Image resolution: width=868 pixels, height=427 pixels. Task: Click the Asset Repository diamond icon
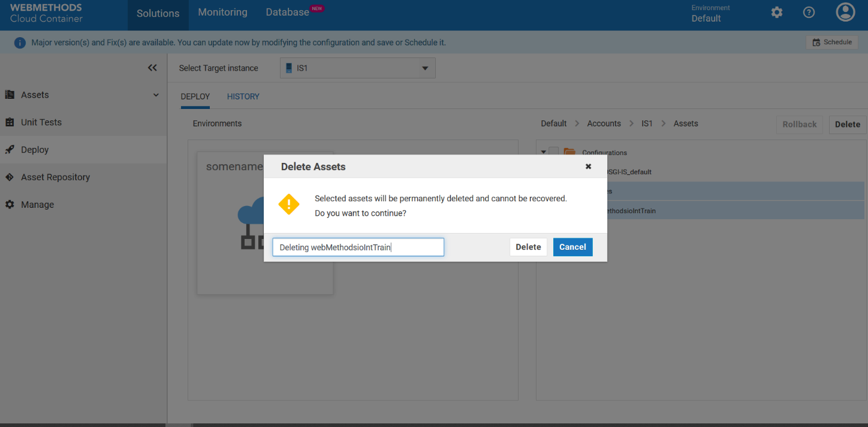[x=10, y=177]
